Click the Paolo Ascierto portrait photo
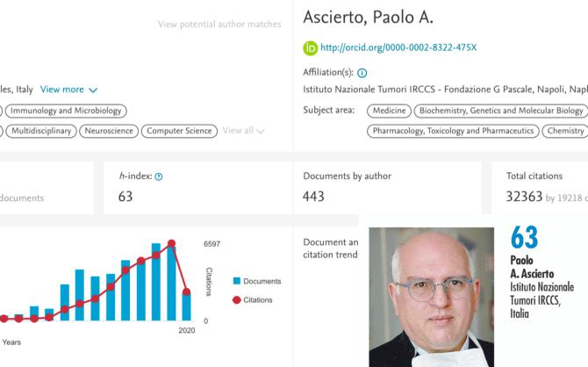 (x=431, y=297)
